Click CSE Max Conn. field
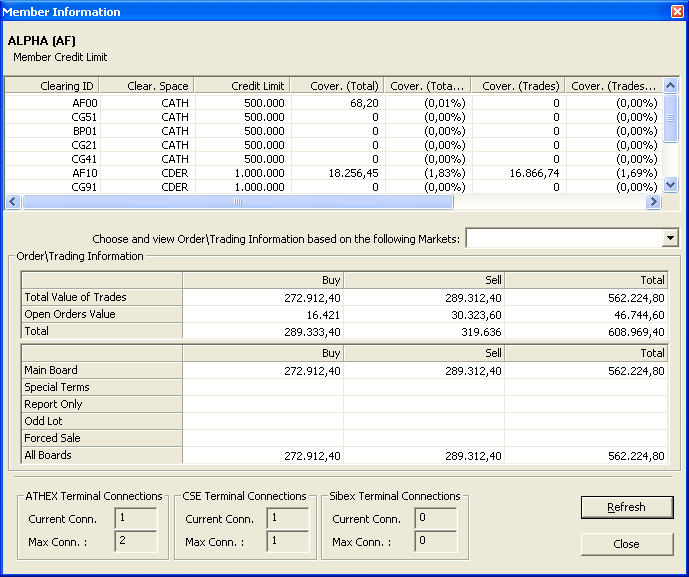689x577 pixels. pyautogui.click(x=288, y=541)
